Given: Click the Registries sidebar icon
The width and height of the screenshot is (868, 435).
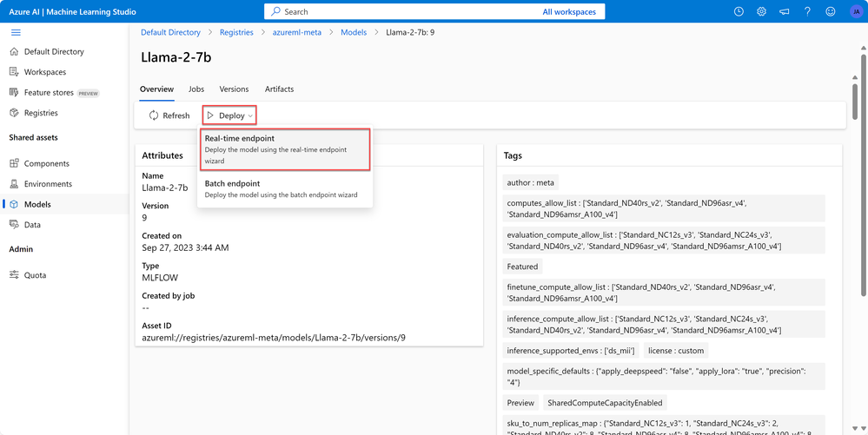Looking at the screenshot, I should click(14, 113).
